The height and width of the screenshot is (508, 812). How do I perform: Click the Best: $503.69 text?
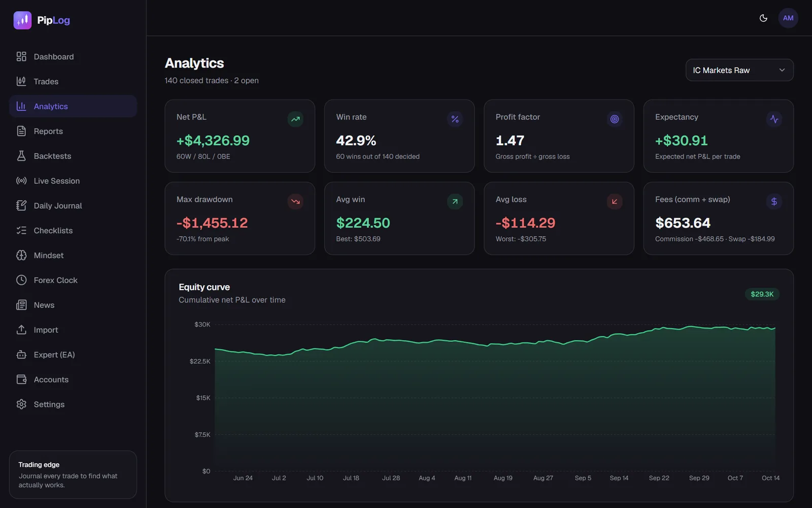[x=358, y=239]
